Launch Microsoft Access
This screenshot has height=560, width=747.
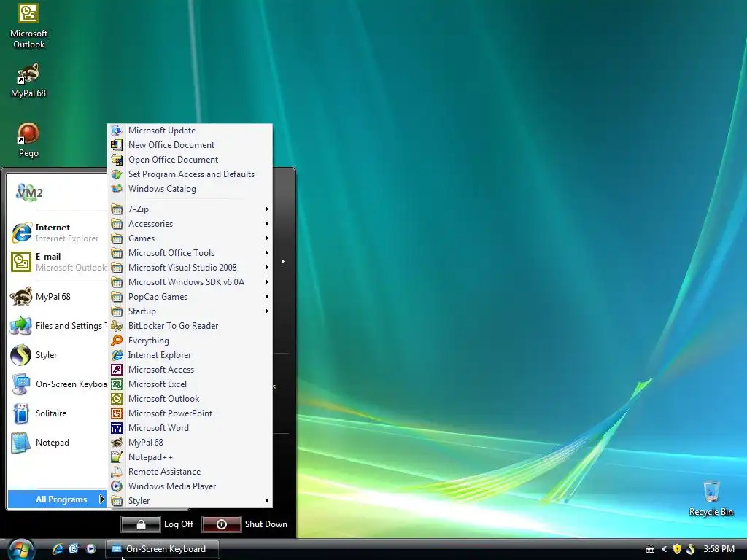coord(190,370)
